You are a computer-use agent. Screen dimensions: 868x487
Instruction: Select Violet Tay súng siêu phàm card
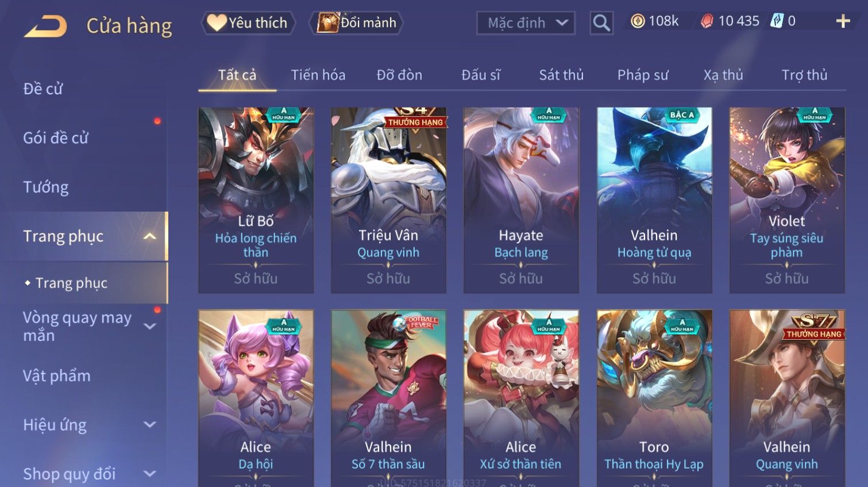pos(787,200)
